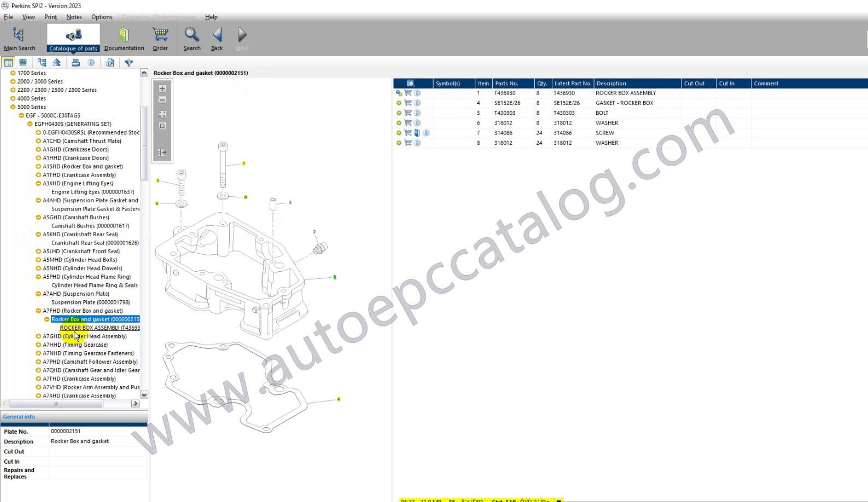
Task: Collapse EGFH0430S (GENERATING SET) node
Action: click(x=30, y=124)
